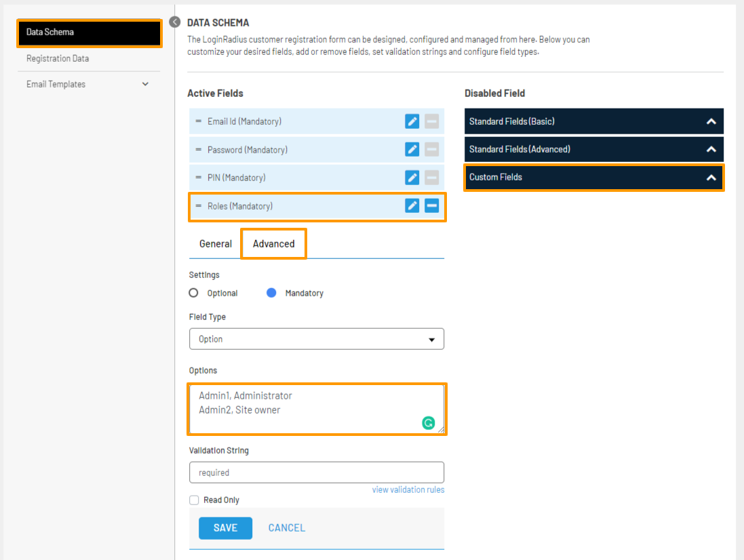Open the view validation rules link
Viewport: 744px width, 560px height.
tap(408, 489)
